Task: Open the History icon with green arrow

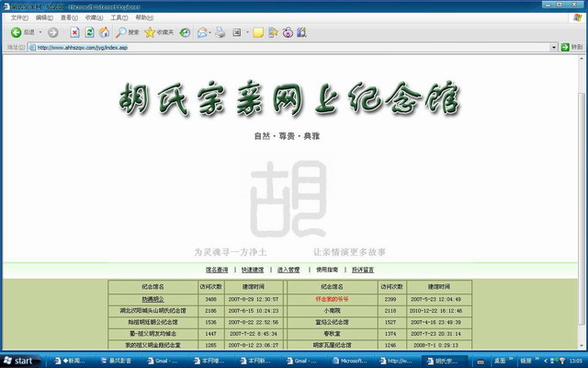Action: pos(185,33)
